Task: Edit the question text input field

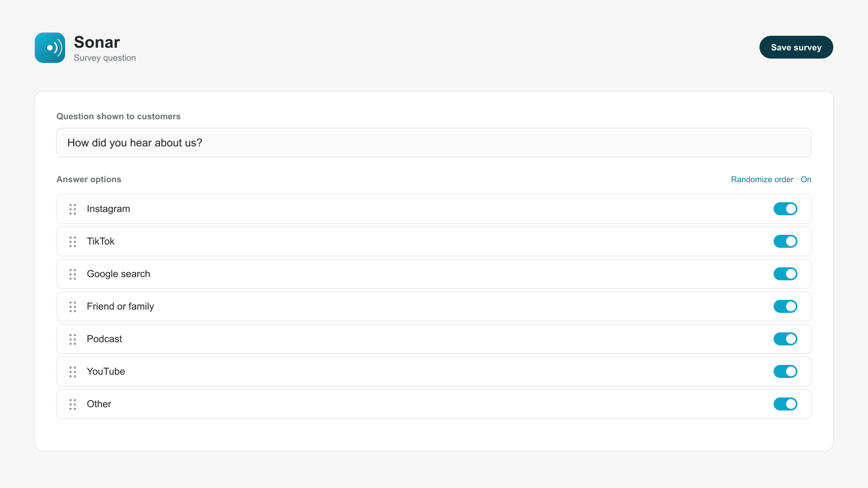Action: point(434,143)
